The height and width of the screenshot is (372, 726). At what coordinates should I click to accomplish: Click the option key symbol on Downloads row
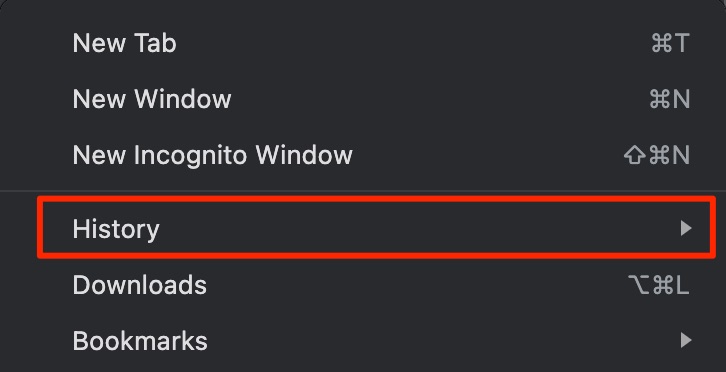639,285
